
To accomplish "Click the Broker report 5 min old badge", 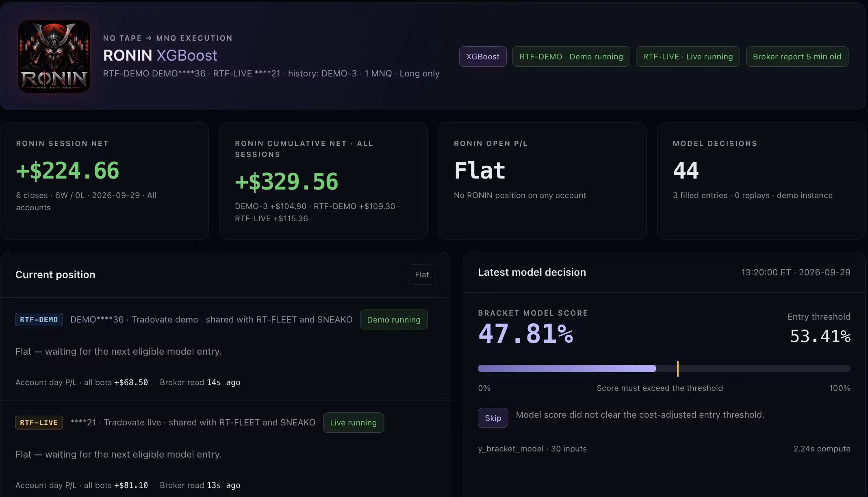I will click(x=797, y=57).
